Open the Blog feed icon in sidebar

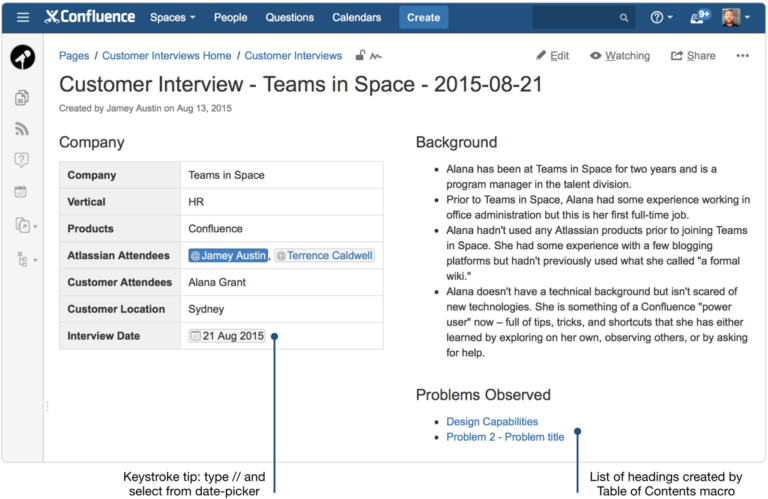tap(22, 129)
